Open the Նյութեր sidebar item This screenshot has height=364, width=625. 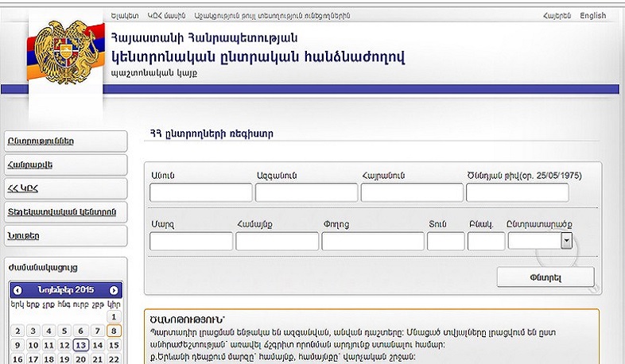66,236
